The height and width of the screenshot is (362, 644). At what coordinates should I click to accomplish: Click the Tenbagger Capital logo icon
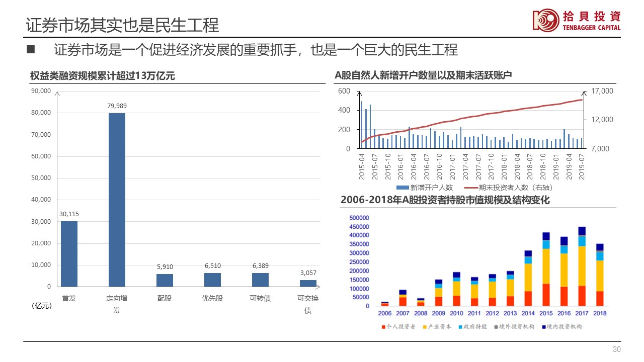coord(545,20)
